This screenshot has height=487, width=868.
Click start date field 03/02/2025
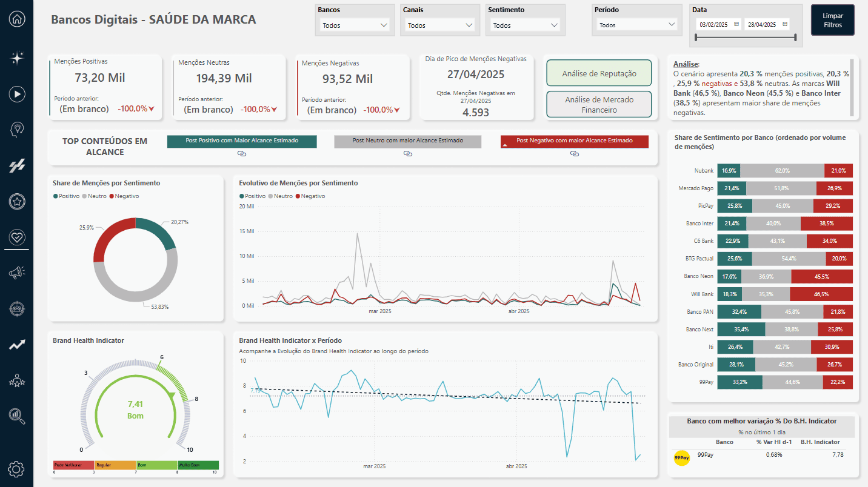coord(713,25)
